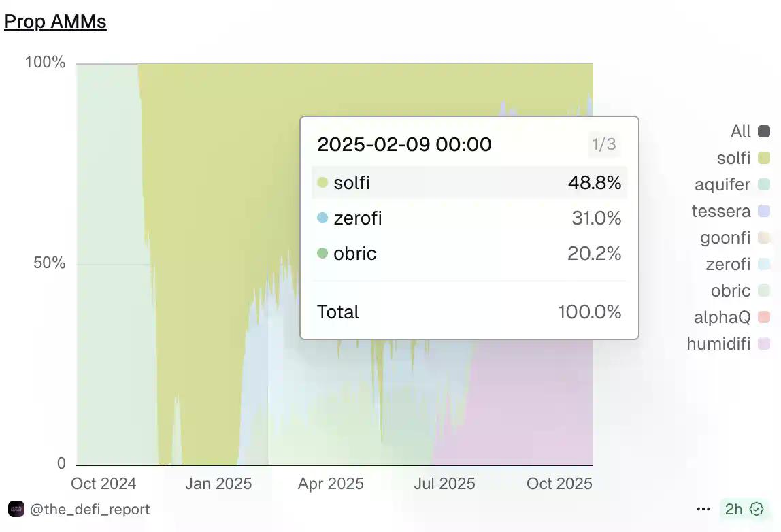Click the tessera legend color swatch
The image size is (781, 532).
tap(763, 211)
